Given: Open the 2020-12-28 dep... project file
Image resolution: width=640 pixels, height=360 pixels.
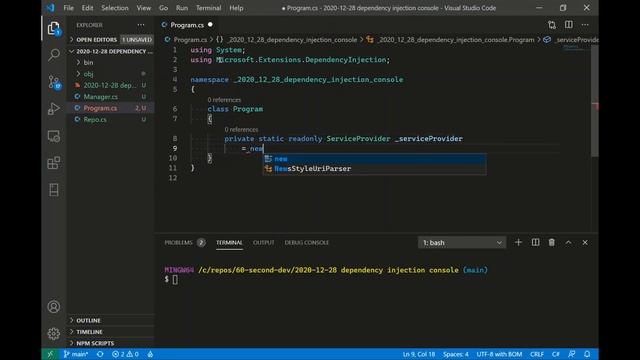Looking at the screenshot, I should [109, 85].
